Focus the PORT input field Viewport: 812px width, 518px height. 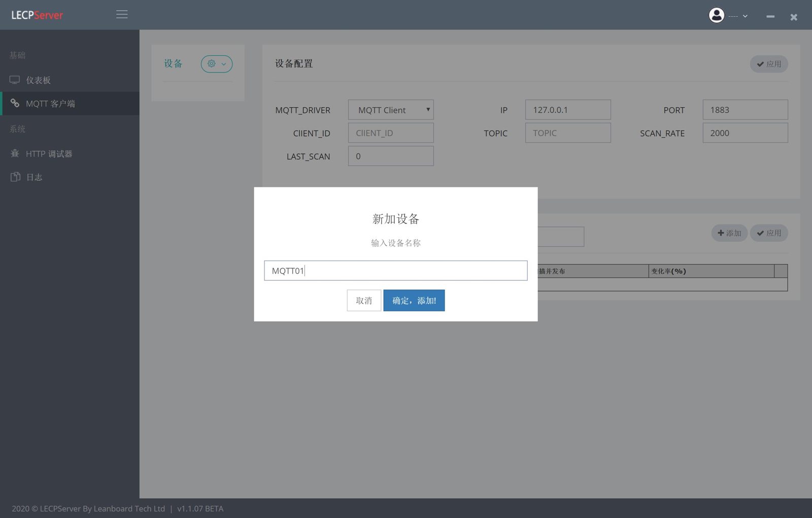(745, 110)
